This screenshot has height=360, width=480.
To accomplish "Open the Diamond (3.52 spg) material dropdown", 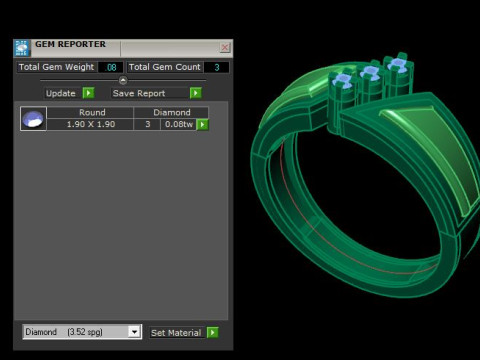I will pos(134,332).
